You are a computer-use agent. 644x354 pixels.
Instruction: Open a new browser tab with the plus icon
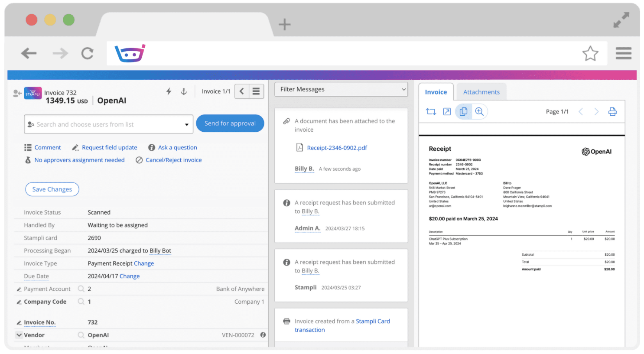[285, 24]
